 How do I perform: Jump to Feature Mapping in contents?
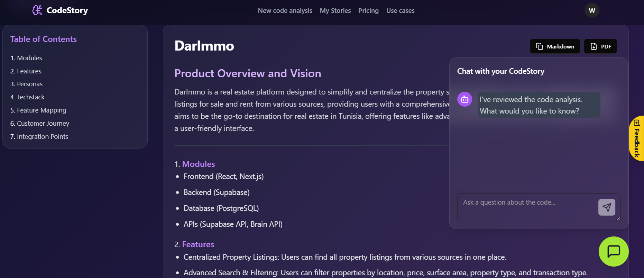pos(38,110)
